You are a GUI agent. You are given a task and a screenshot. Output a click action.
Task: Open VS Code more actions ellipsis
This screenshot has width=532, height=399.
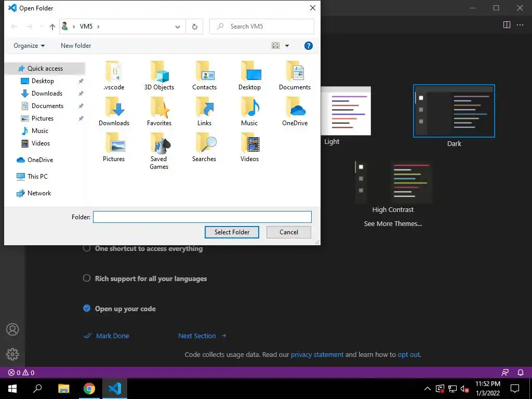(520, 25)
